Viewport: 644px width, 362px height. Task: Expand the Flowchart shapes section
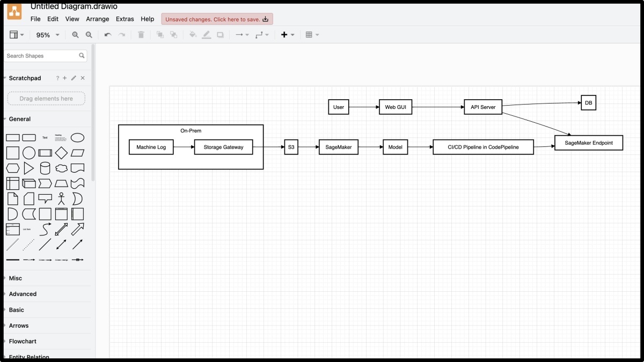(x=22, y=341)
